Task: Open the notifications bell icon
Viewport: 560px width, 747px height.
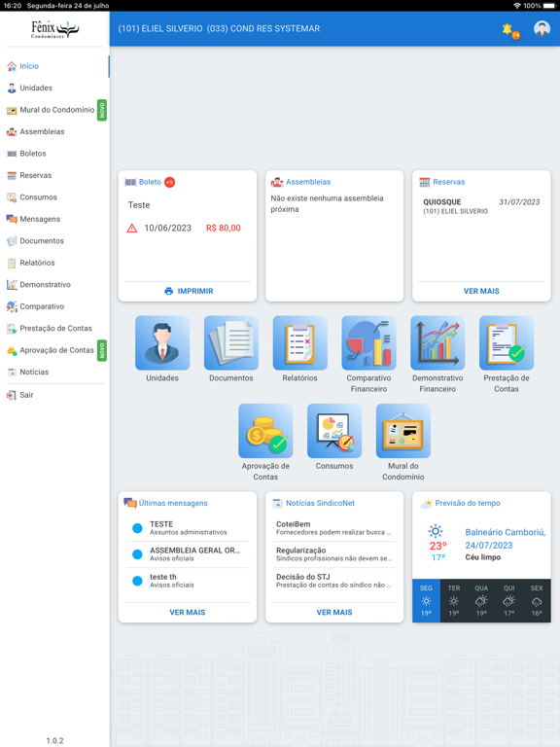Action: tap(508, 29)
